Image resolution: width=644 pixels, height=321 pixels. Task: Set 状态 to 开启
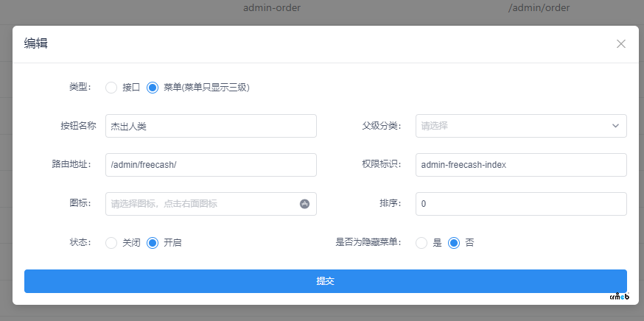[x=153, y=243]
